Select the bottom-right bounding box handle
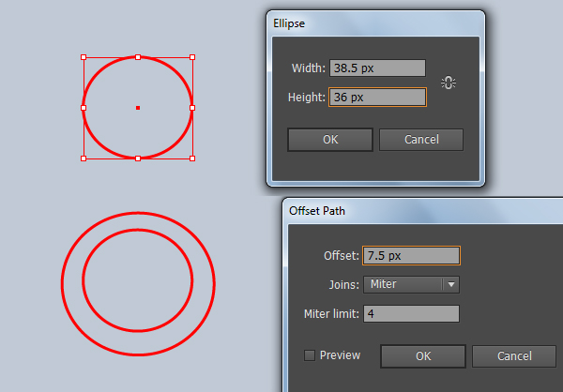 [192, 158]
